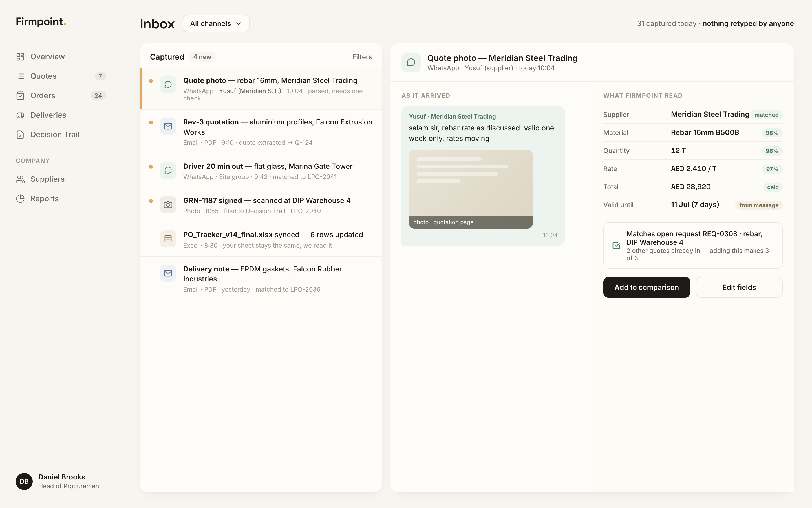Click the AED 28,920 total value
The image size is (812, 508).
[x=690, y=187]
